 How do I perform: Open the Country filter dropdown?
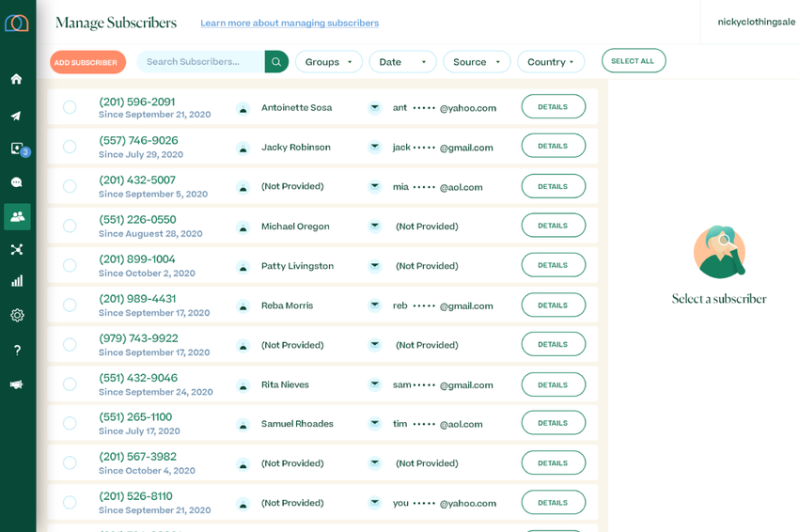pyautogui.click(x=550, y=62)
